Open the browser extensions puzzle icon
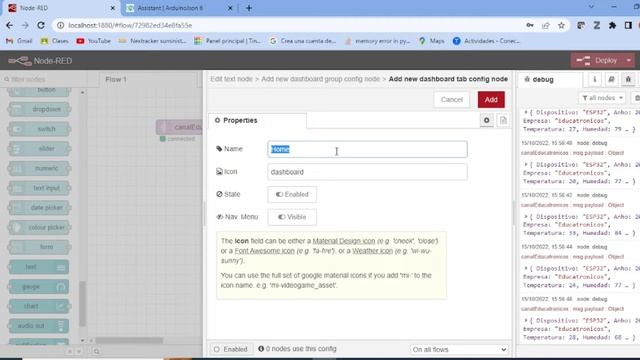The image size is (640, 360). point(612,25)
